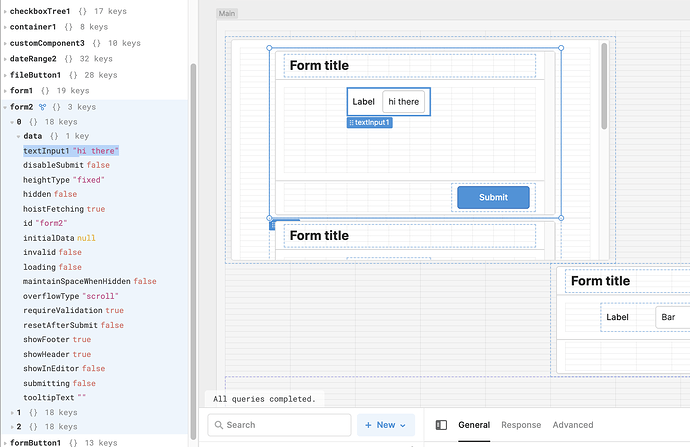The width and height of the screenshot is (690, 447).
Task: Click the Submit button in form
Action: (x=493, y=198)
